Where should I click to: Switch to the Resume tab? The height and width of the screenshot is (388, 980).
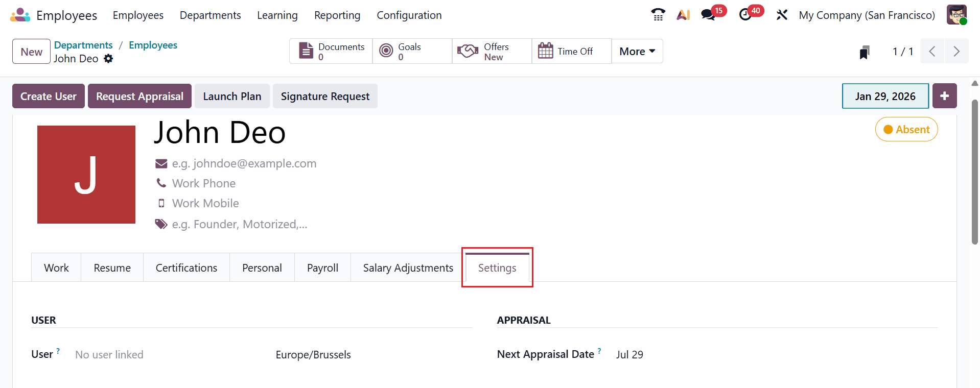(x=112, y=268)
